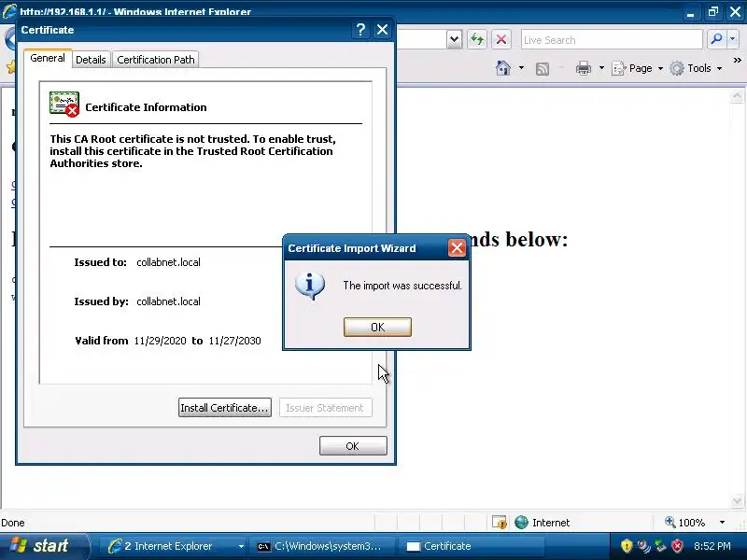Click the Internet zone globe icon
747x560 pixels.
522,523
